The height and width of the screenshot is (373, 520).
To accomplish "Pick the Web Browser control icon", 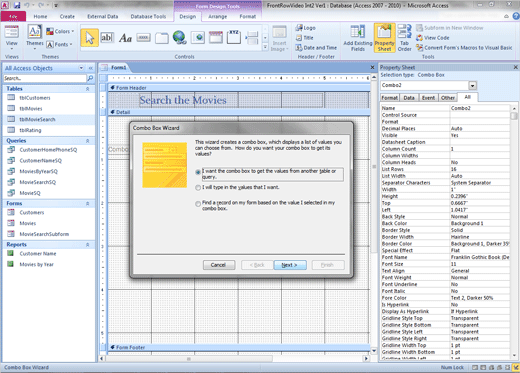I will [x=198, y=38].
